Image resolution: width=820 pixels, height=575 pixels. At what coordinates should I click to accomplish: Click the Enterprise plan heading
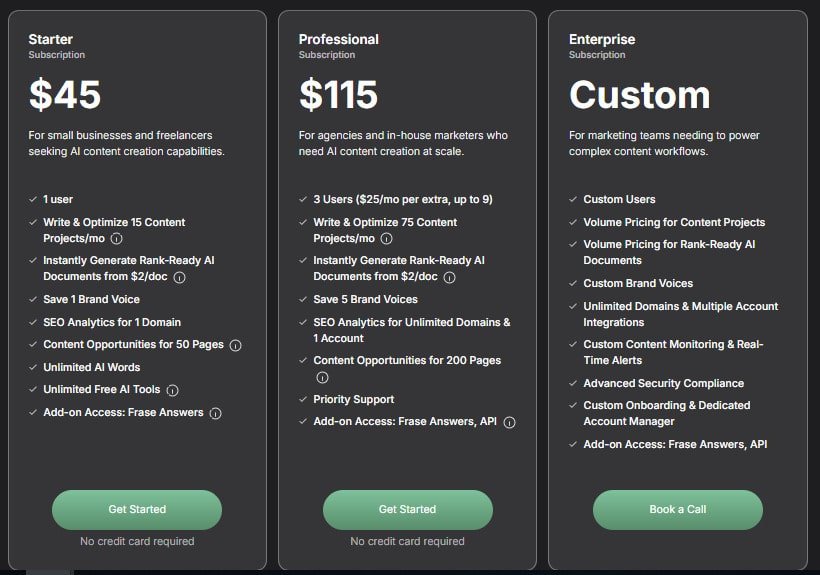coord(602,40)
